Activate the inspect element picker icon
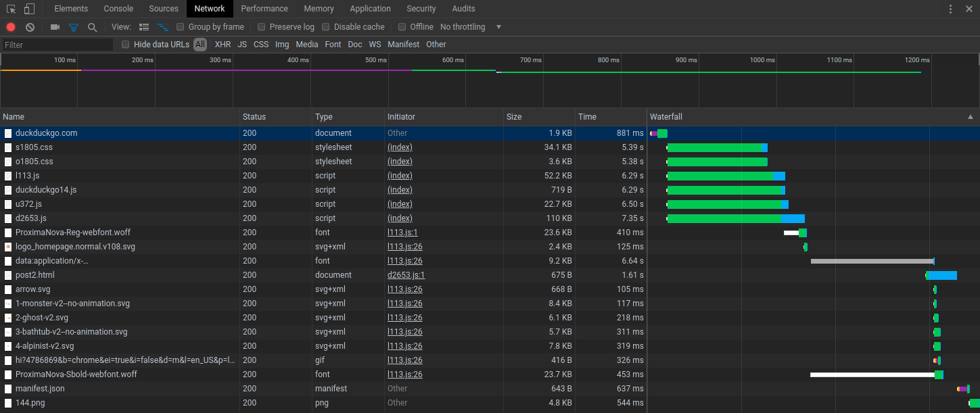 tap(11, 9)
